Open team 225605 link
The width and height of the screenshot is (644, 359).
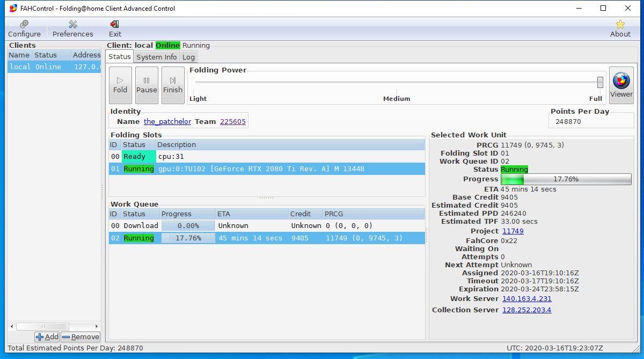coord(233,121)
